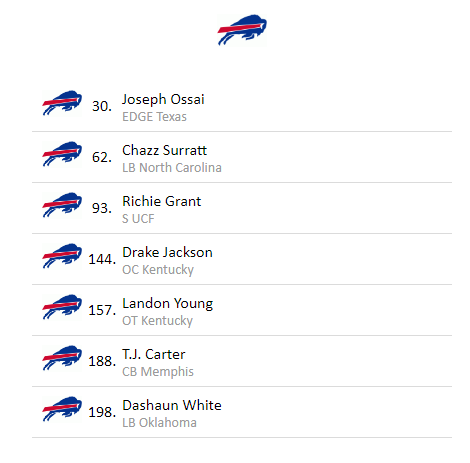Select Drake Jackson player name
470x463 pixels.
(x=167, y=252)
